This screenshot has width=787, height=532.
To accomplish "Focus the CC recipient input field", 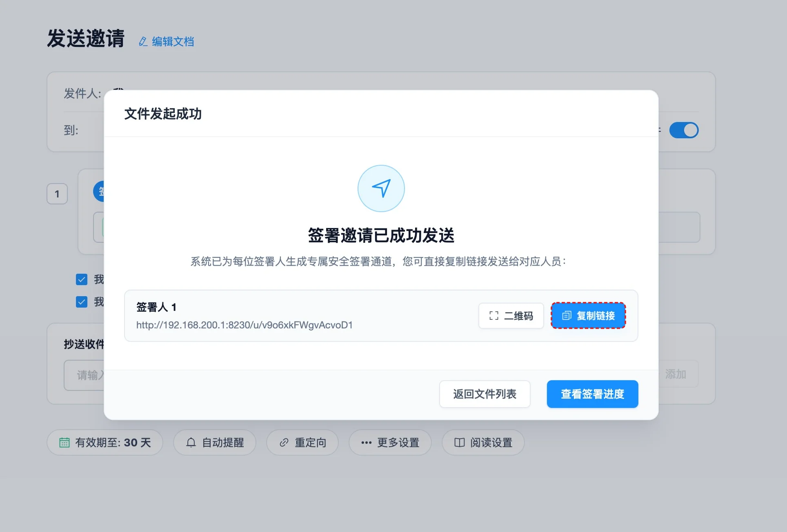I will [84, 375].
